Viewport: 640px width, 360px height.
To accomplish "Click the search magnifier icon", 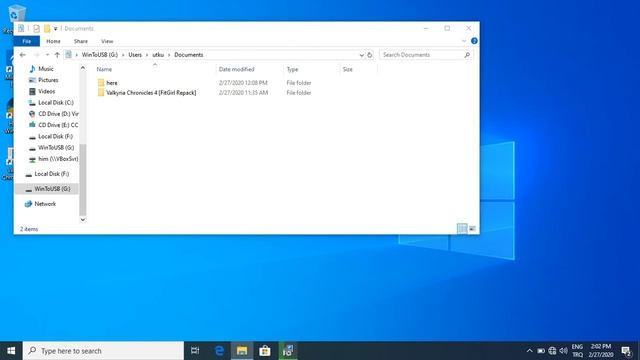I will pyautogui.click(x=467, y=55).
